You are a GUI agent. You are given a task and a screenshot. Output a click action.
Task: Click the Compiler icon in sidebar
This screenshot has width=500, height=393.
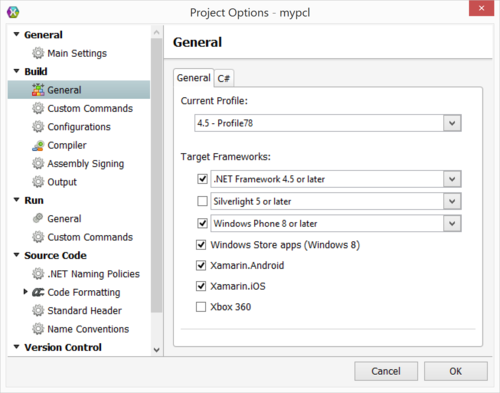click(38, 145)
